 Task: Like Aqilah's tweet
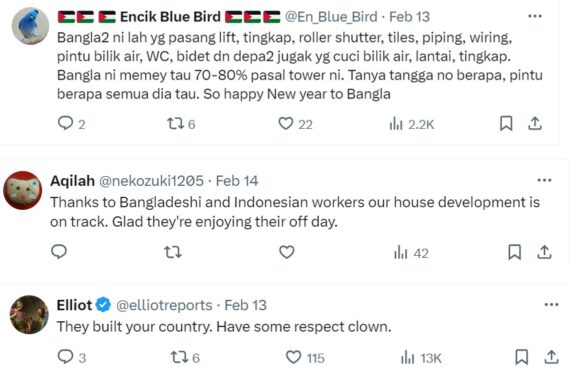click(x=287, y=252)
